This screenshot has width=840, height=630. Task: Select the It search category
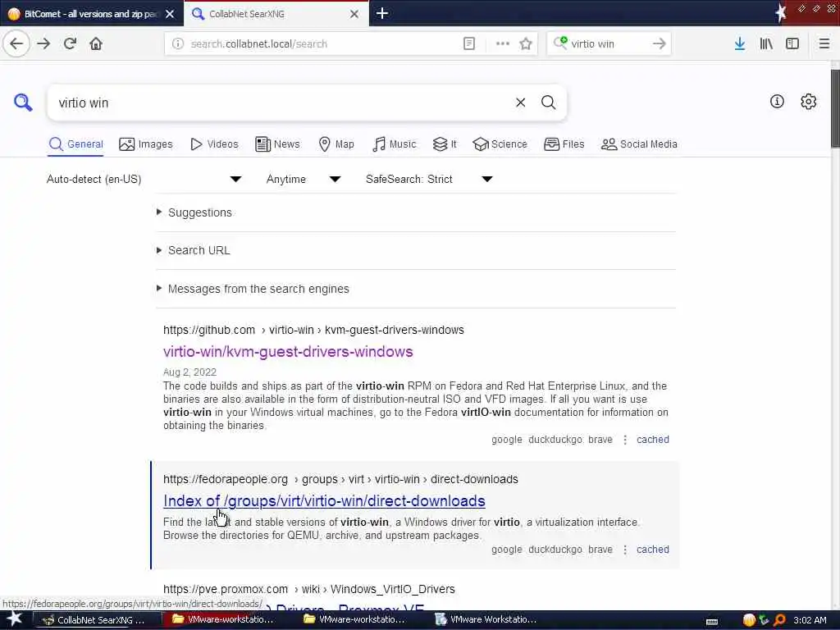[445, 144]
